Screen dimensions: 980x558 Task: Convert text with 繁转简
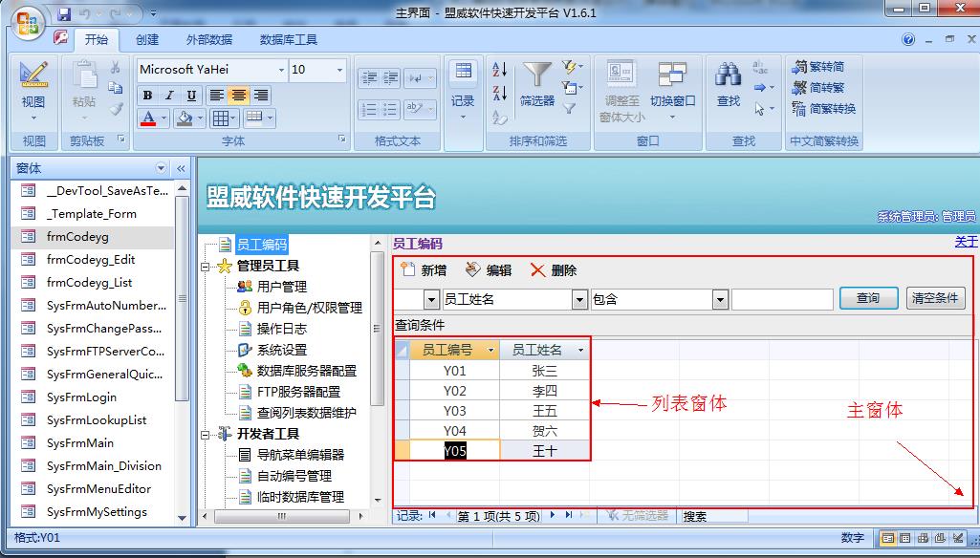pyautogui.click(x=818, y=66)
